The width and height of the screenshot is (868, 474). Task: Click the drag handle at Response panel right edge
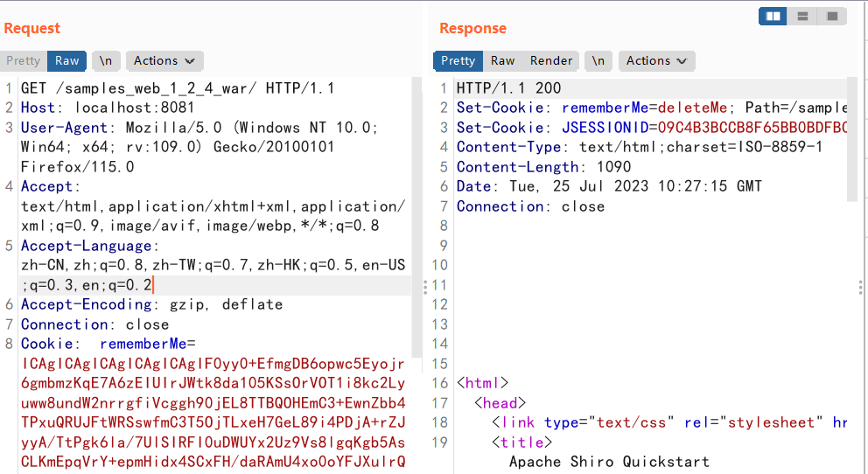861,286
